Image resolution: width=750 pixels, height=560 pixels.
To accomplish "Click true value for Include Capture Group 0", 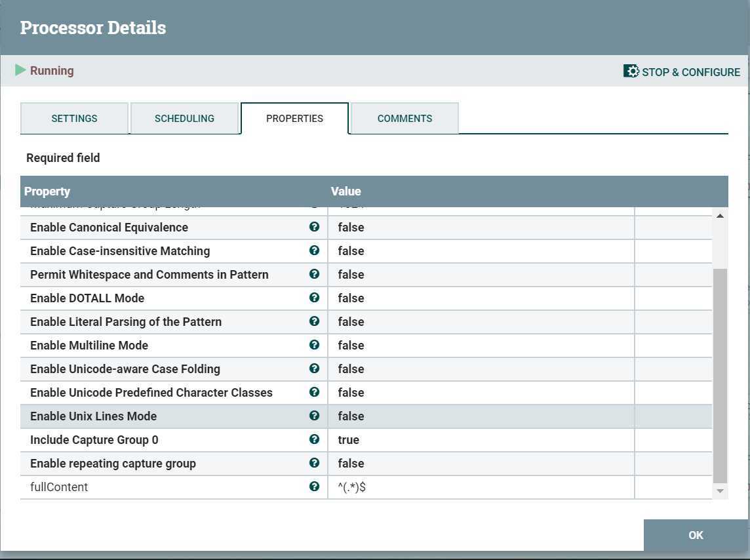I will (349, 440).
